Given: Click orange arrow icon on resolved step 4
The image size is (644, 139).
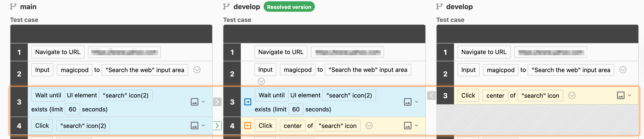Looking at the screenshot, I should (x=248, y=126).
